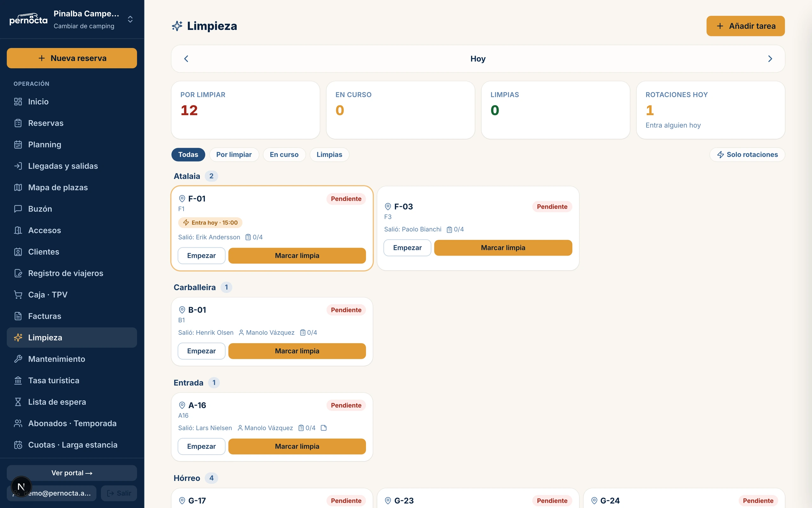Mark A-16 as clean
This screenshot has height=508, width=812.
(x=297, y=446)
